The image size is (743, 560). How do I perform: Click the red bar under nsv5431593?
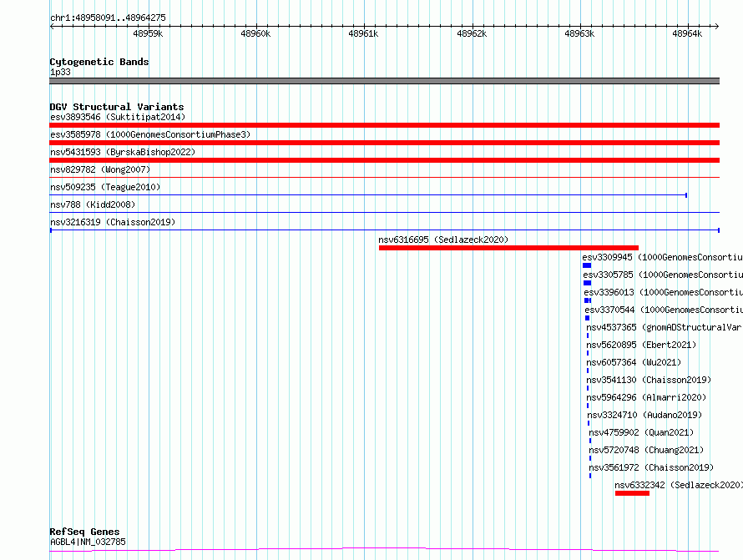(384, 160)
